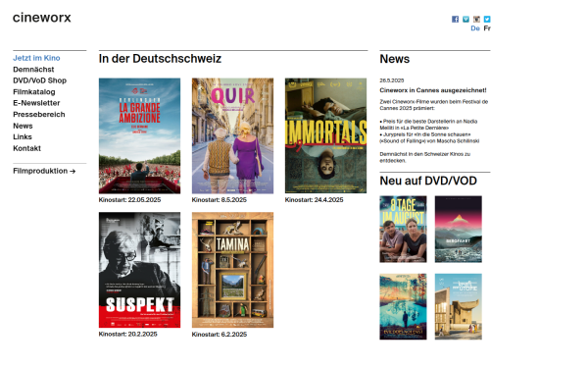Viewport: 588px width, 368px height.
Task: Open the Cineworx in Cannes ausgezeichnet headline
Action: [x=433, y=90]
